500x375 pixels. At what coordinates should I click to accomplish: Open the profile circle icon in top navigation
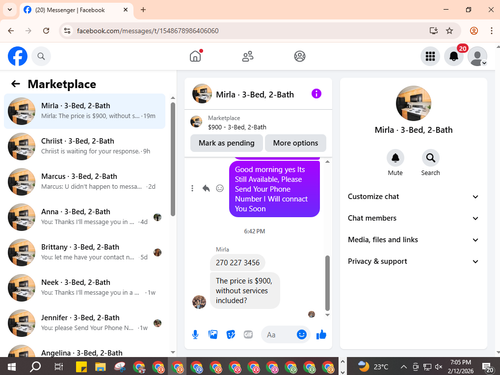coord(300,56)
